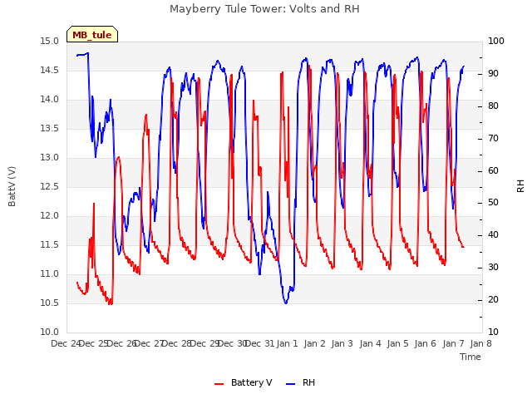Click the 'Dec 31' date tick label

coord(259,344)
